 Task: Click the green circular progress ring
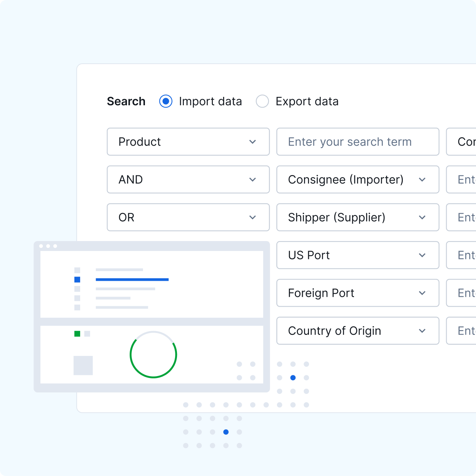pyautogui.click(x=153, y=378)
